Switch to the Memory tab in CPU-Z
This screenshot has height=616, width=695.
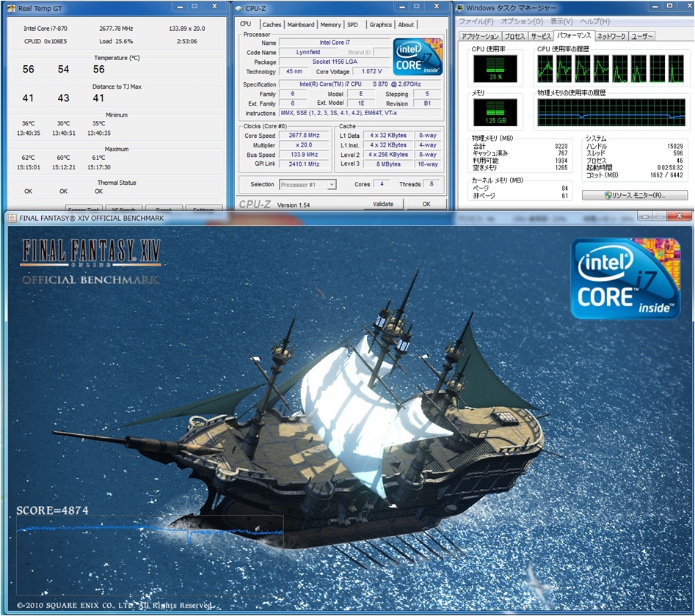pos(331,25)
